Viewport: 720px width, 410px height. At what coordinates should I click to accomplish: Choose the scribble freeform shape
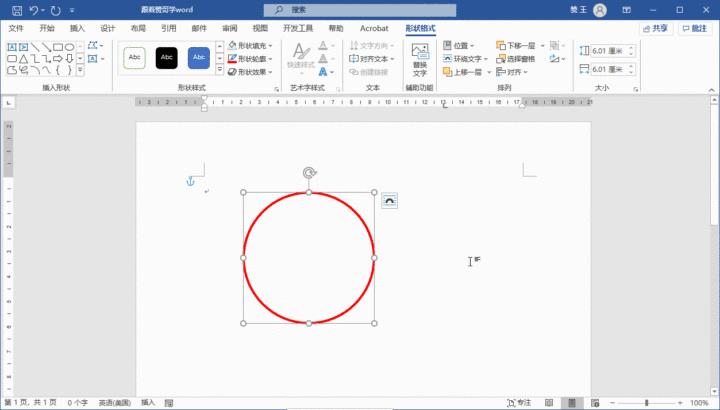[x=23, y=70]
